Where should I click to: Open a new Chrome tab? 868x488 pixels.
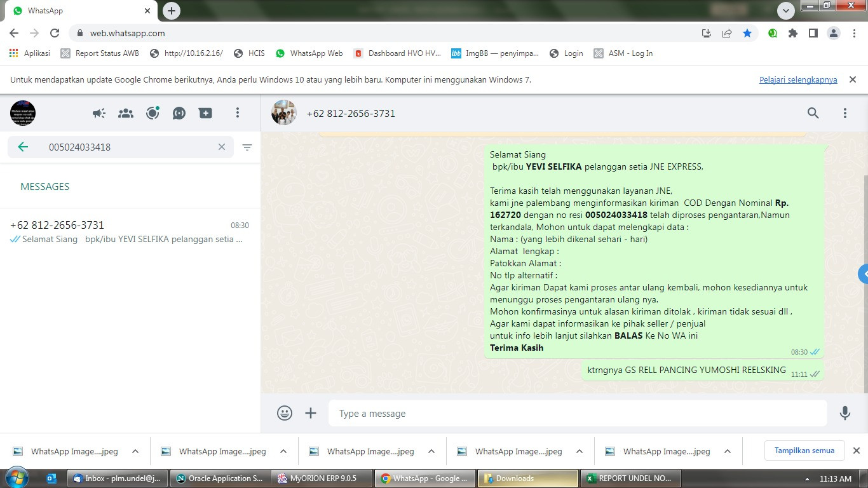(172, 11)
